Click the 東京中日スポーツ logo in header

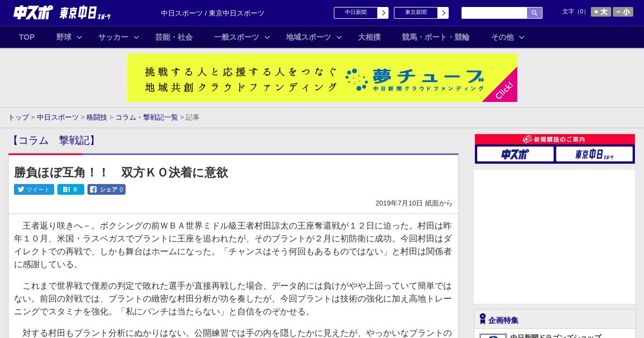point(85,13)
